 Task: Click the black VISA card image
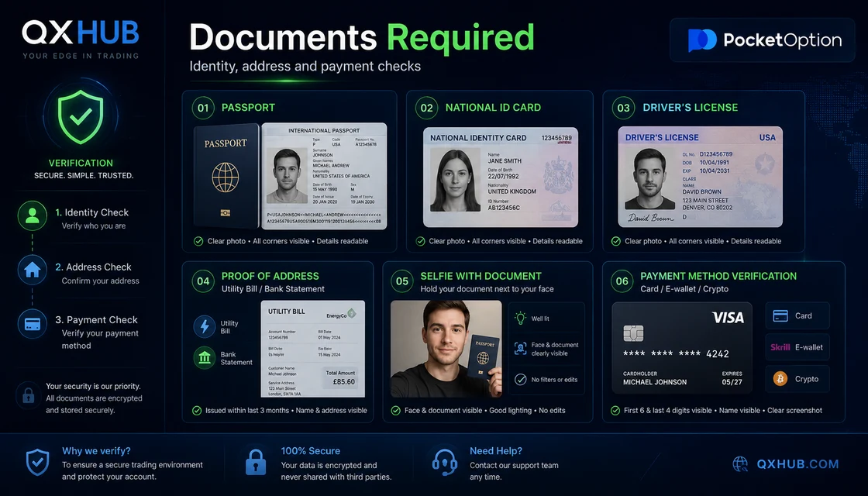682,348
